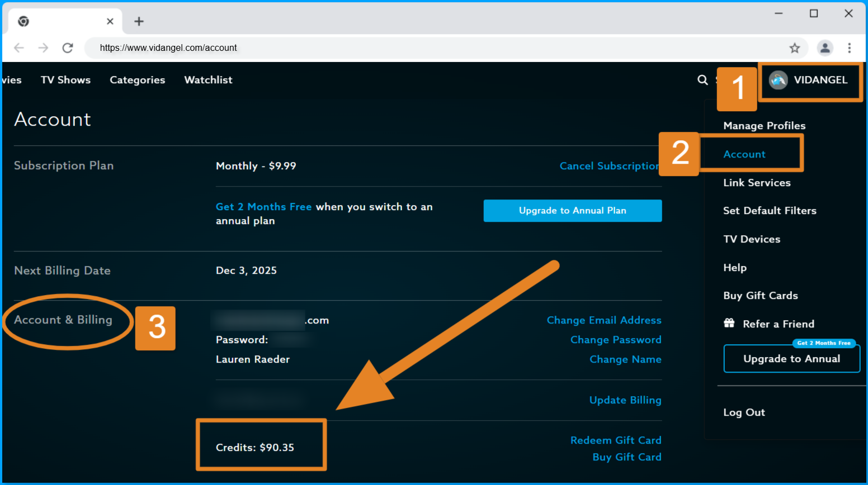The height and width of the screenshot is (485, 868).
Task: Click the gift icon beside Refer a Friend
Action: (x=729, y=323)
